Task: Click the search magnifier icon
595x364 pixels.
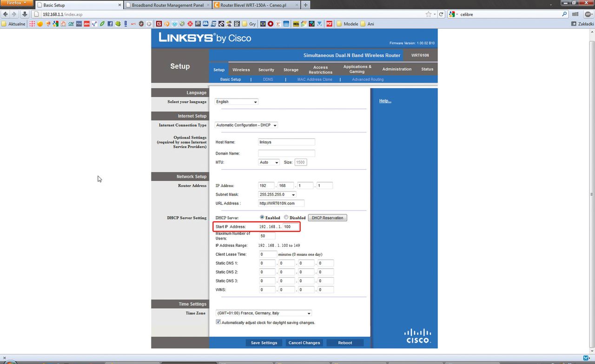Action: coord(565,14)
